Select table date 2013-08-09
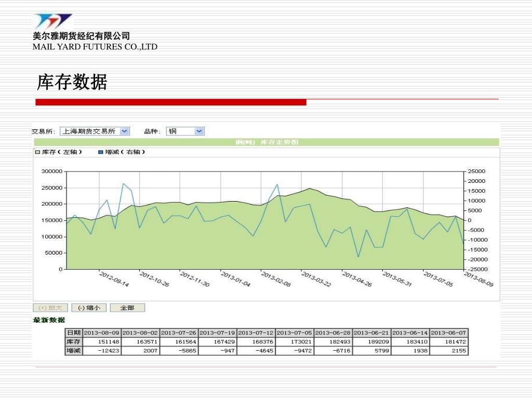532x399 pixels. (x=102, y=333)
